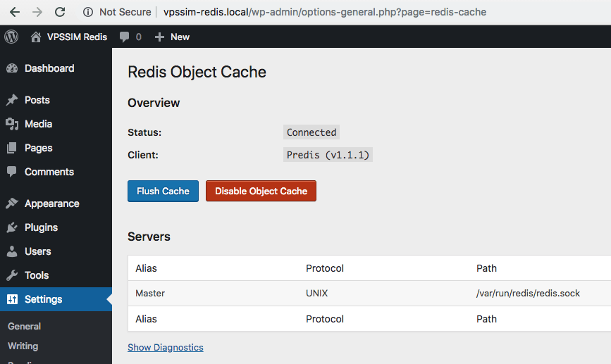The image size is (611, 364).
Task: Click the Connected status value
Action: [311, 132]
